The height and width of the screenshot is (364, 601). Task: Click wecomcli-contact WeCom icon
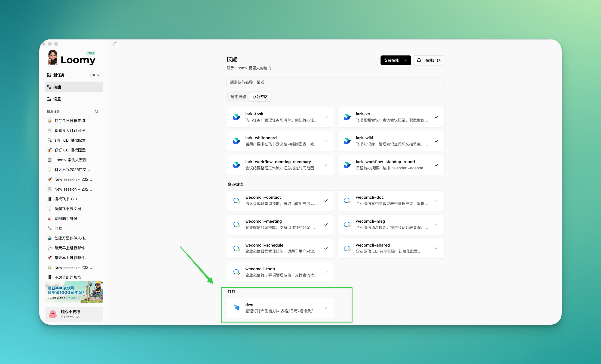coord(237,201)
